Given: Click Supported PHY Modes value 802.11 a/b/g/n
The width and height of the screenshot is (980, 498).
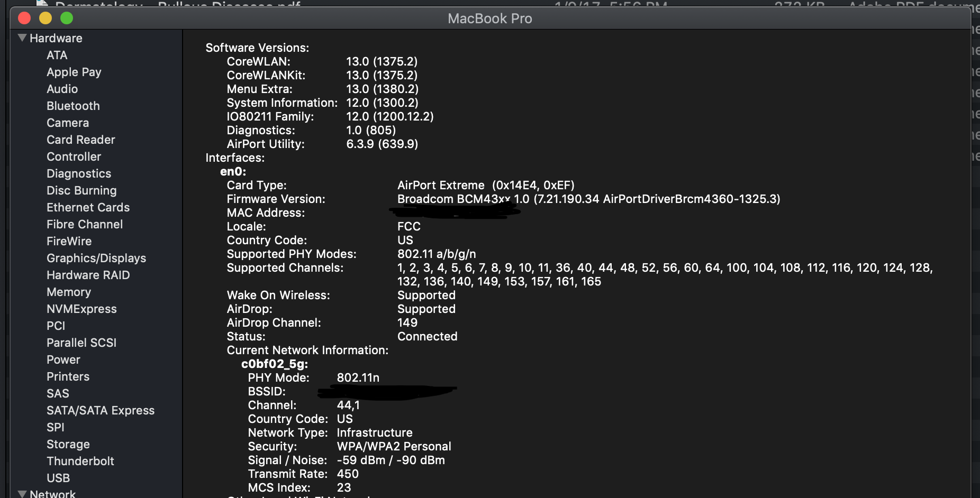Looking at the screenshot, I should click(x=437, y=254).
